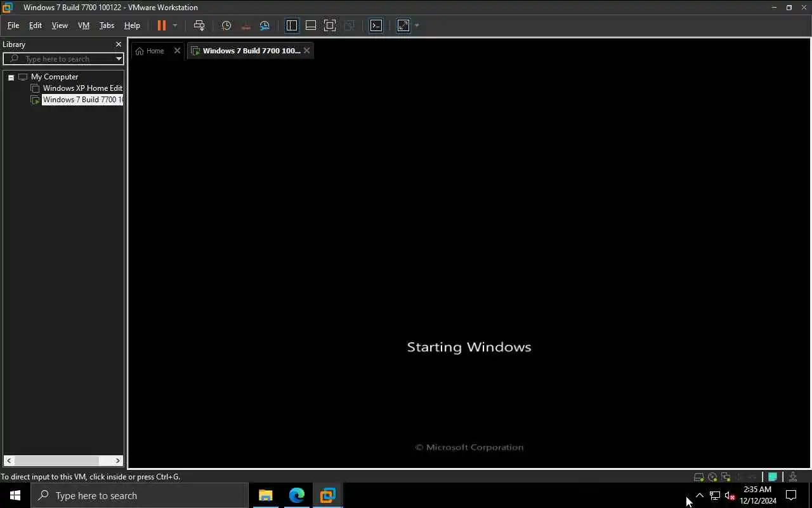
Task: Click the VMware Workstation taskbar icon
Action: (328, 495)
